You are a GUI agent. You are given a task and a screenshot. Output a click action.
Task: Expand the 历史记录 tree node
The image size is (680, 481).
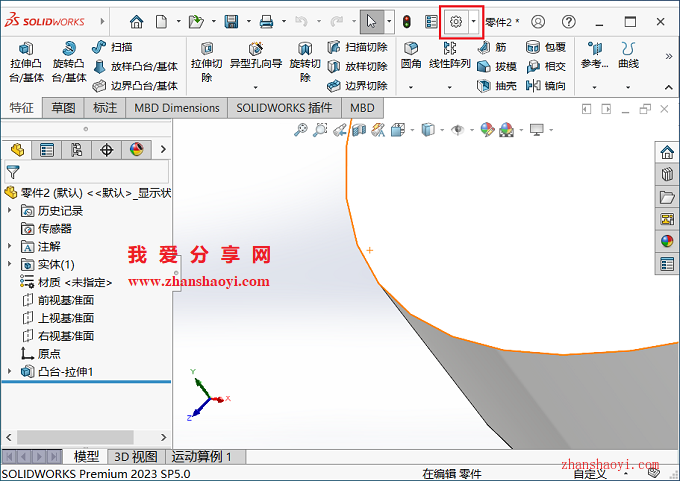click(10, 210)
